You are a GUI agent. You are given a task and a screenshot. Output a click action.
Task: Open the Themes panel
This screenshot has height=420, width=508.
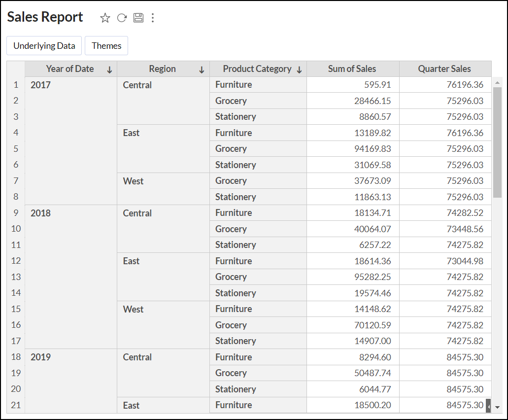coord(106,45)
